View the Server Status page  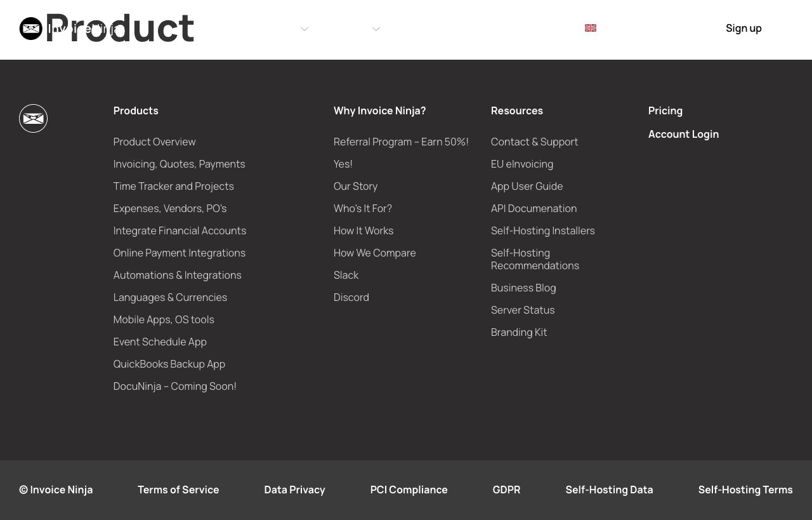(522, 310)
